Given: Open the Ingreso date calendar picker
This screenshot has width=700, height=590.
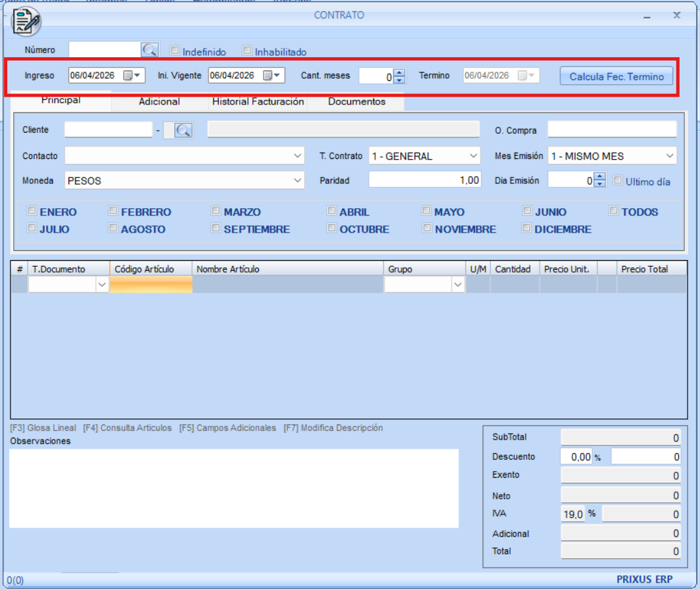Looking at the screenshot, I should click(132, 76).
